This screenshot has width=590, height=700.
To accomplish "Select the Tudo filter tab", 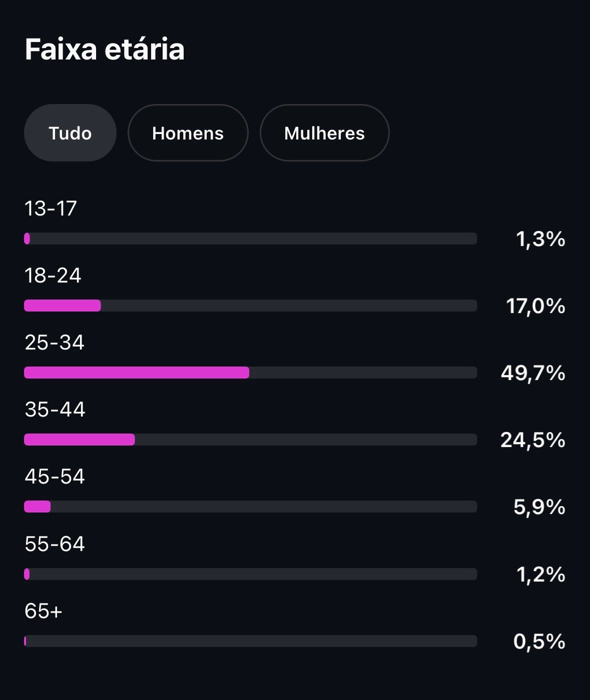I will tap(70, 133).
